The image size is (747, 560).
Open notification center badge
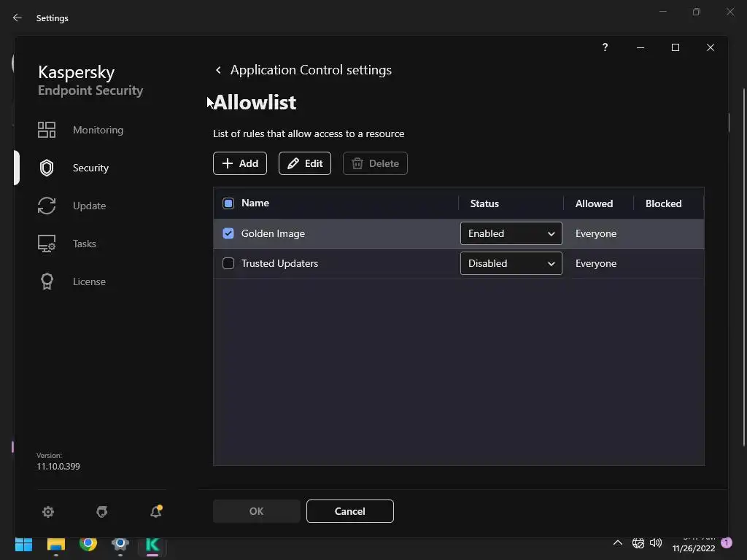[727, 542]
